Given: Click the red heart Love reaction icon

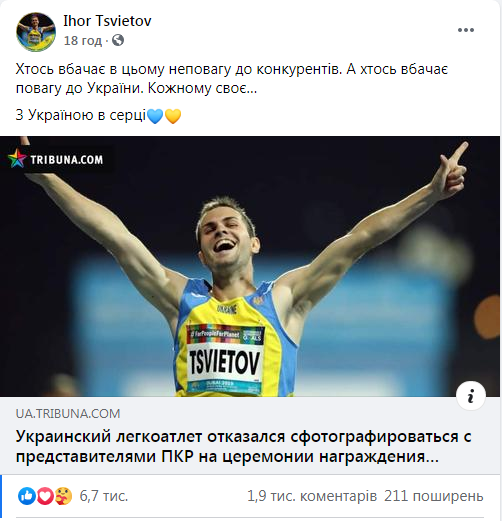Looking at the screenshot, I should 45,496.
